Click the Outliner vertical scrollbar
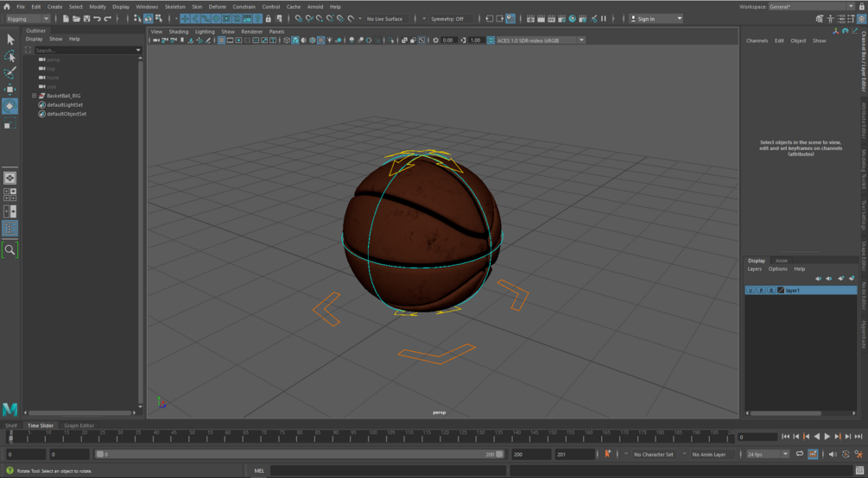 click(140, 232)
